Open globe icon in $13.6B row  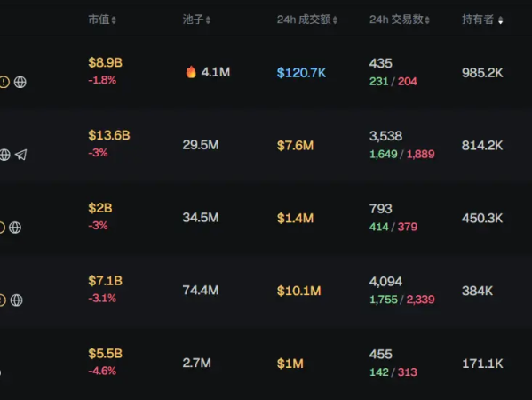[x=4, y=155]
